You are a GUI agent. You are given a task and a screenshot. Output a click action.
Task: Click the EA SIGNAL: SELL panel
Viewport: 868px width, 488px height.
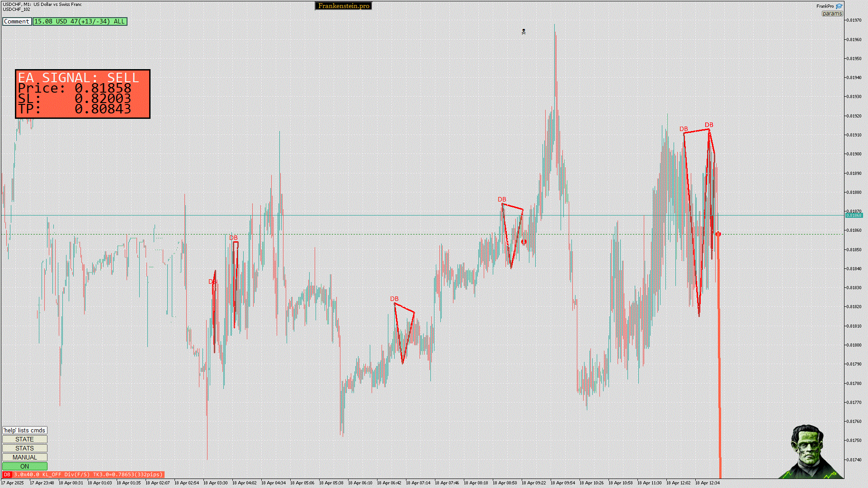point(82,94)
